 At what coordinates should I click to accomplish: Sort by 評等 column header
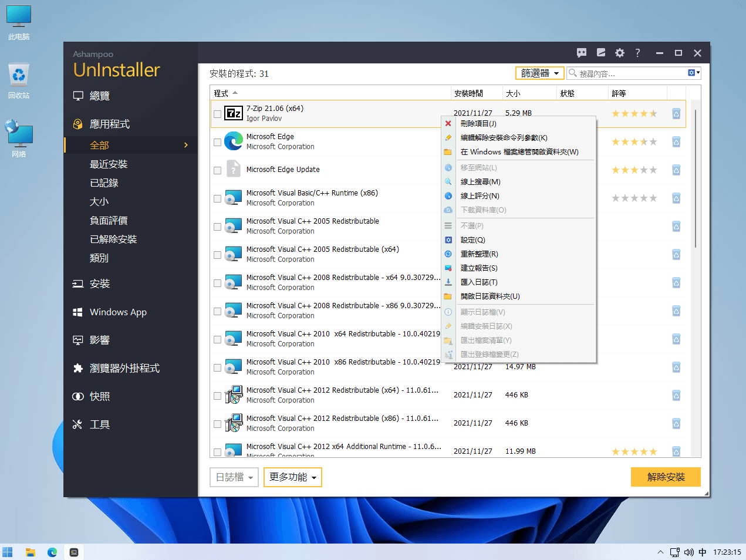pyautogui.click(x=637, y=93)
